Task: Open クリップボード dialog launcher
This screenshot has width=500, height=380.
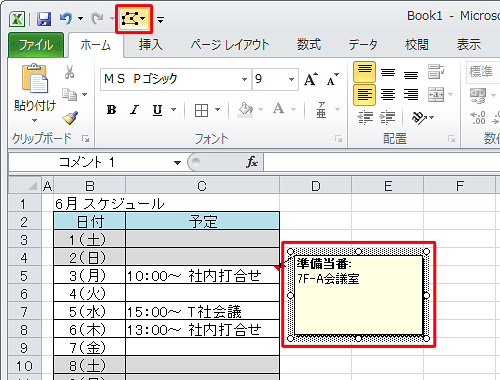Action: point(86,139)
